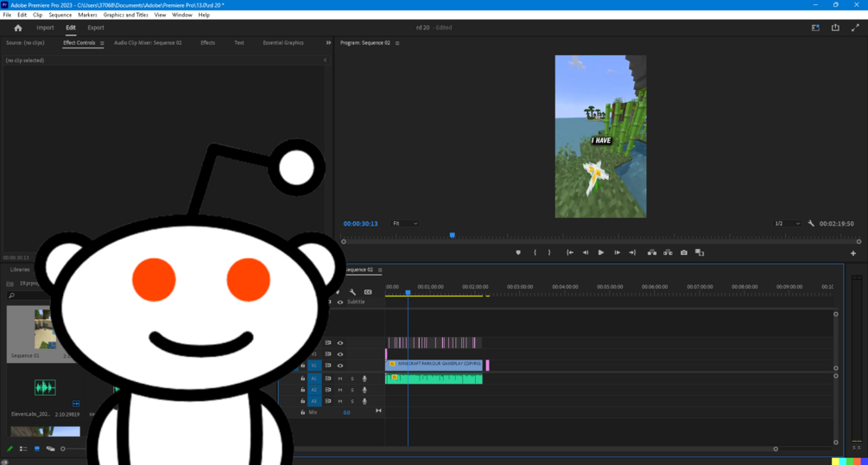Mute audio track A3
Image resolution: width=868 pixels, height=465 pixels.
click(x=340, y=401)
